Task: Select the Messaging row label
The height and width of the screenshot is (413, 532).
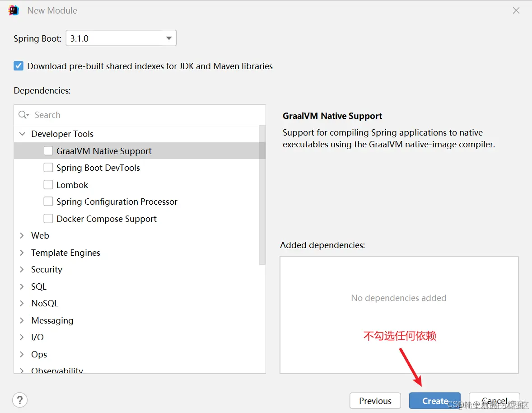Action: coord(52,320)
